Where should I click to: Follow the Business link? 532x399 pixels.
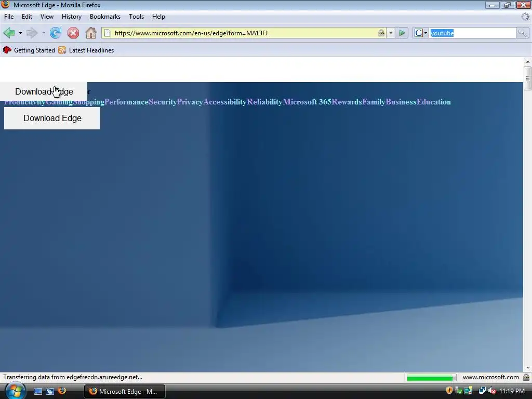click(x=401, y=102)
